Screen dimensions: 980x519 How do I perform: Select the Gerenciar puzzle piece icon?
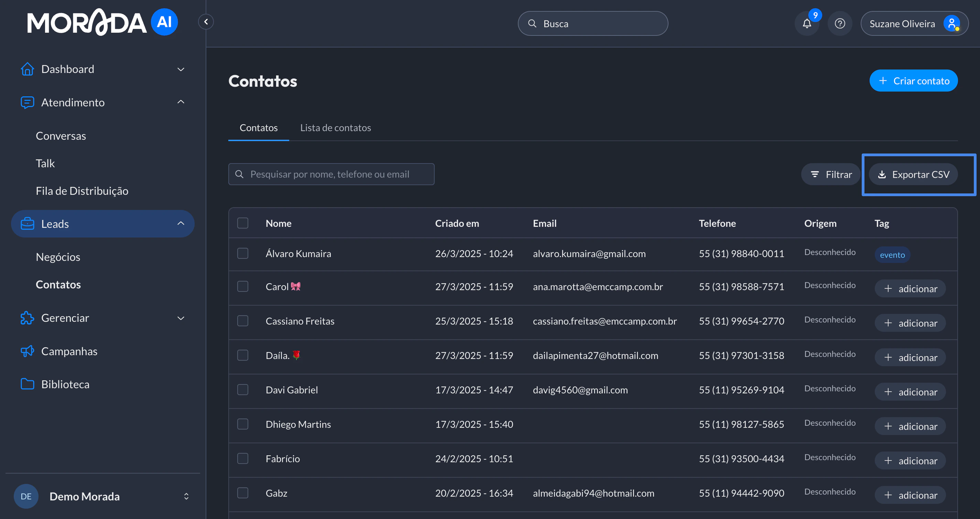click(x=27, y=318)
